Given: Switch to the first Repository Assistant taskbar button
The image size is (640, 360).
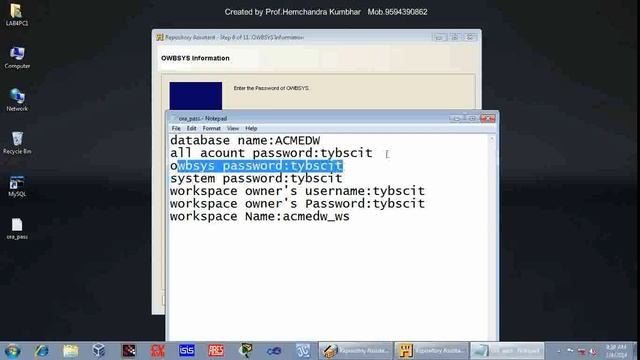Looking at the screenshot, I should point(355,351).
